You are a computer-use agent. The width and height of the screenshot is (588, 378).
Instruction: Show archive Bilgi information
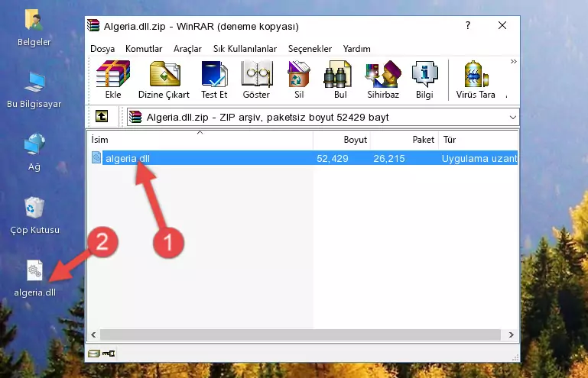pos(424,79)
